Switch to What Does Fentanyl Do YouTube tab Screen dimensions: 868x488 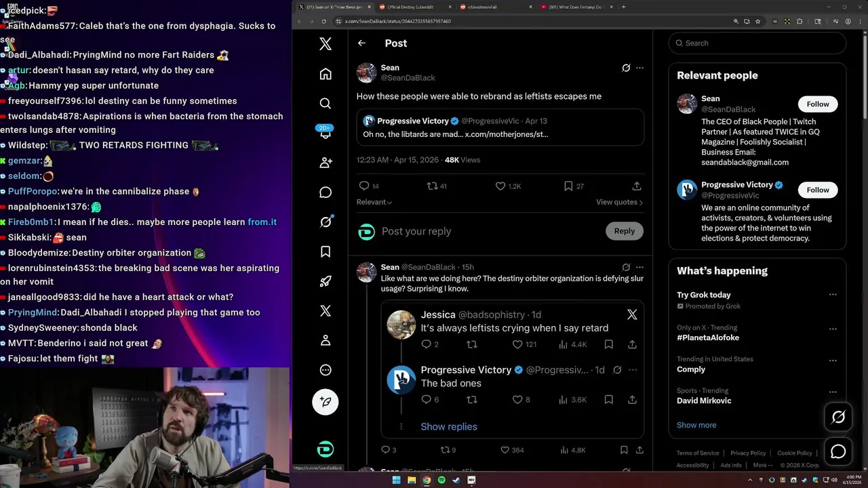coord(576,7)
